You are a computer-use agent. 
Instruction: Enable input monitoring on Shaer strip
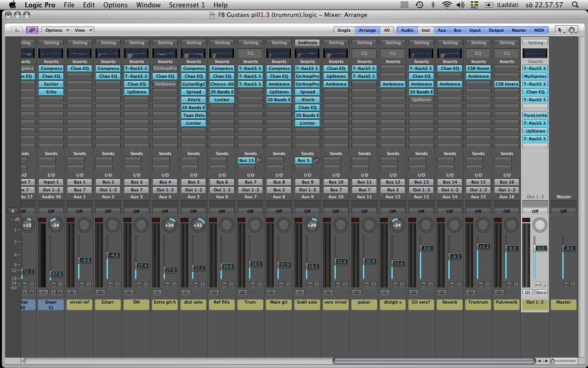[x=54, y=292]
